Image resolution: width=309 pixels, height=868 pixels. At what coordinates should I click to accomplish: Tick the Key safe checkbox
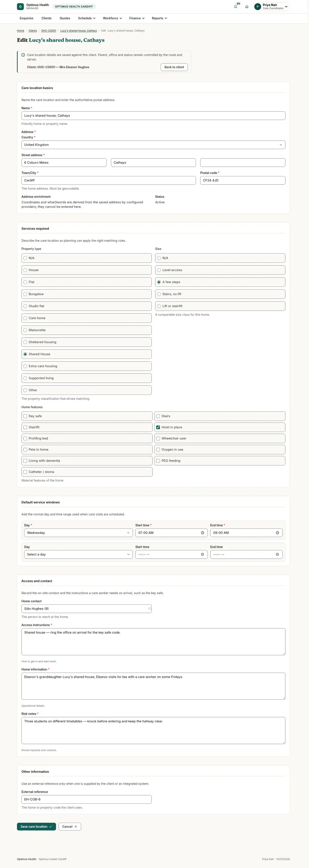click(25, 416)
